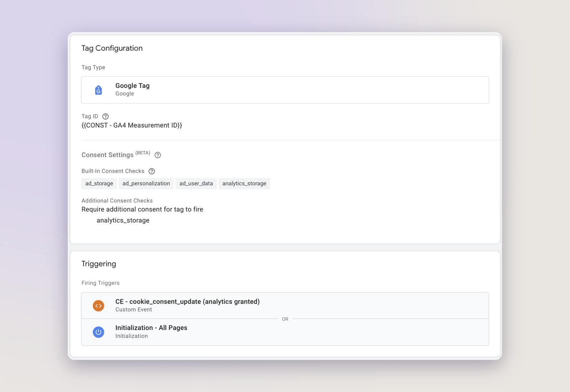Open the Google Tag type card

[285, 90]
